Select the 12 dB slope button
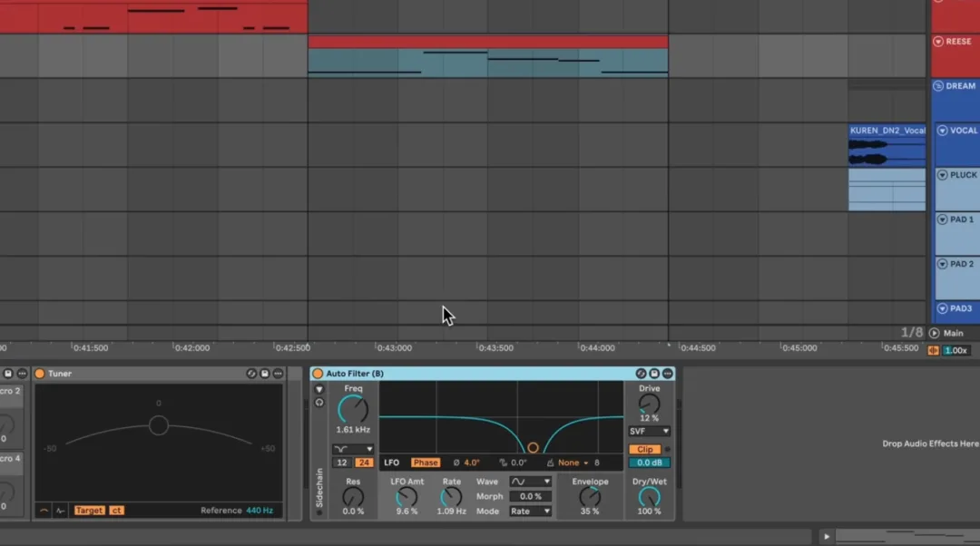 342,463
